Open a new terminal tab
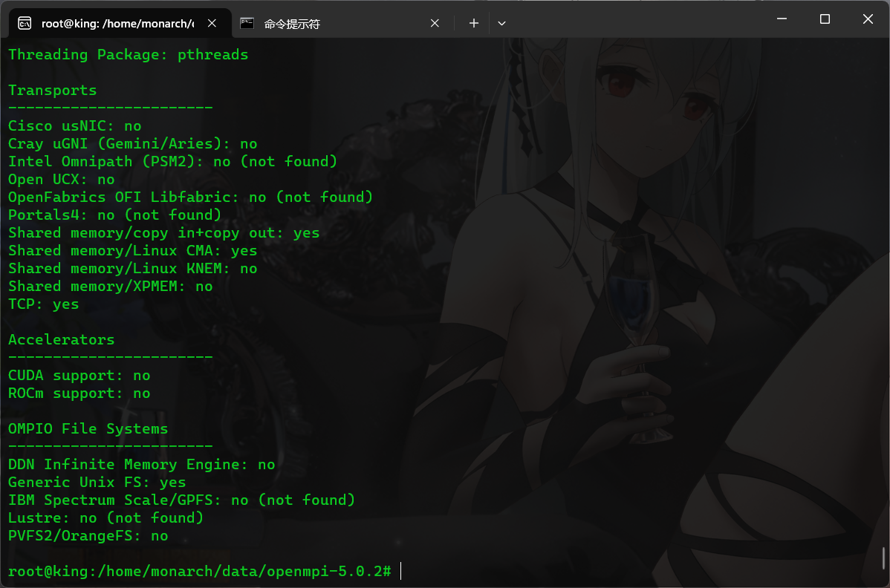Image resolution: width=890 pixels, height=588 pixels. coord(474,23)
